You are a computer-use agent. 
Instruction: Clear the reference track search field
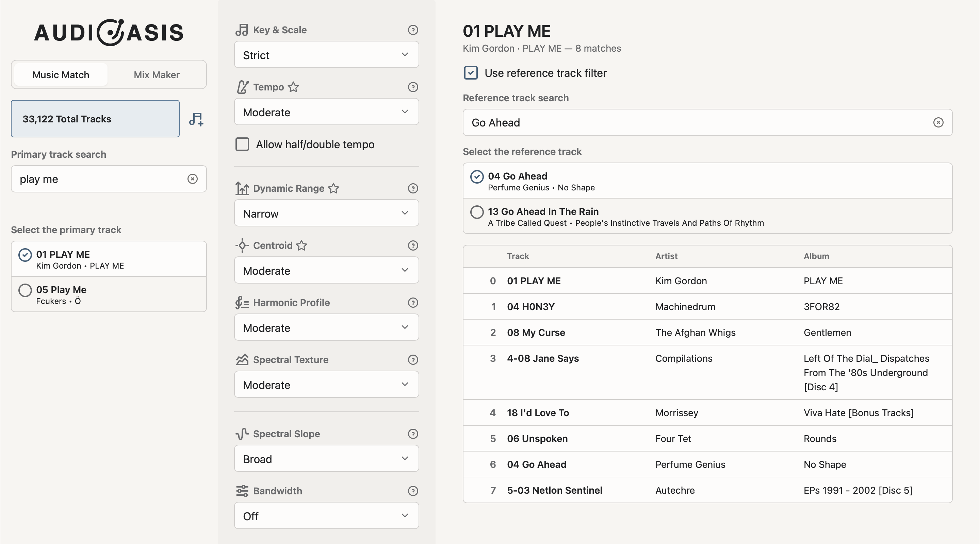(938, 122)
